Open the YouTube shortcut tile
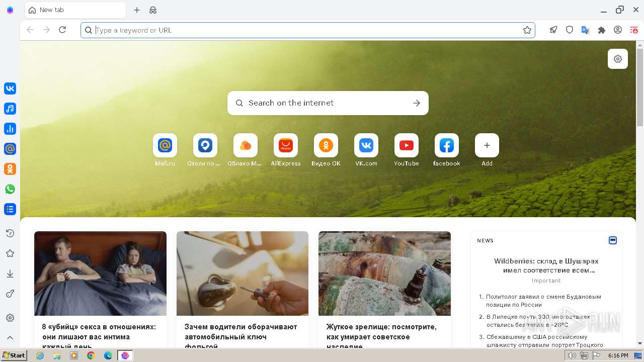Image resolution: width=644 pixels, height=362 pixels. click(407, 146)
